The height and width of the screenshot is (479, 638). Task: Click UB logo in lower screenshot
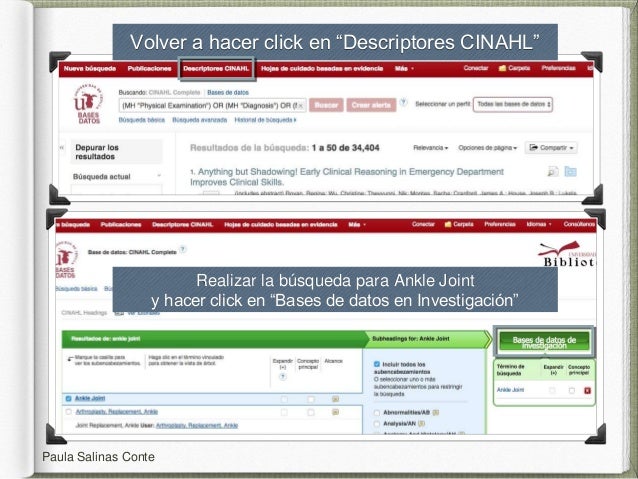(x=66, y=260)
